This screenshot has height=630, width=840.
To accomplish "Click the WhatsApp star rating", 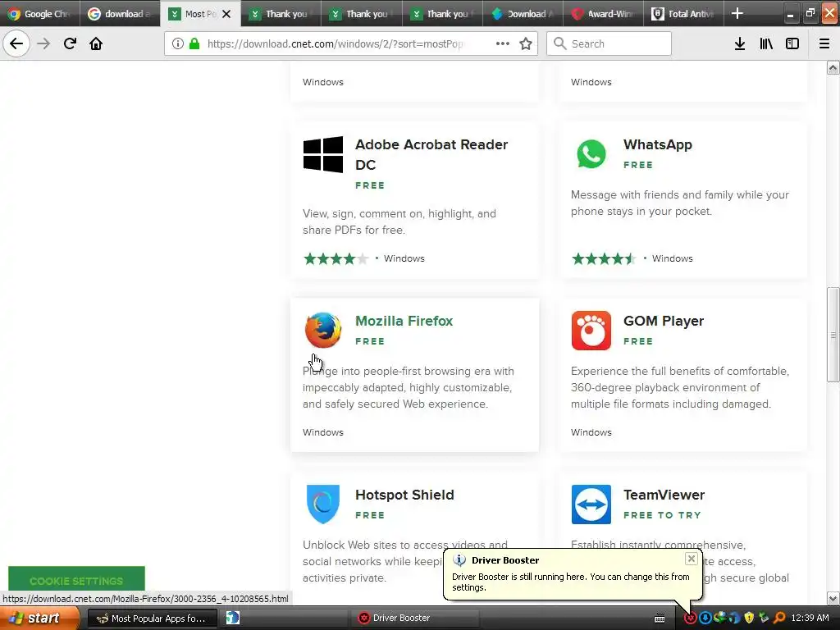I will pyautogui.click(x=603, y=258).
